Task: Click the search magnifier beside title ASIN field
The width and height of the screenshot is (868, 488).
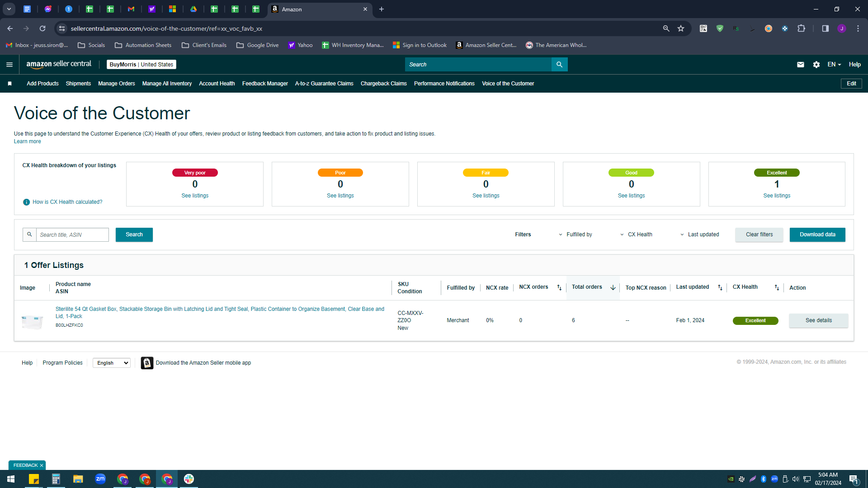Action: 29,235
